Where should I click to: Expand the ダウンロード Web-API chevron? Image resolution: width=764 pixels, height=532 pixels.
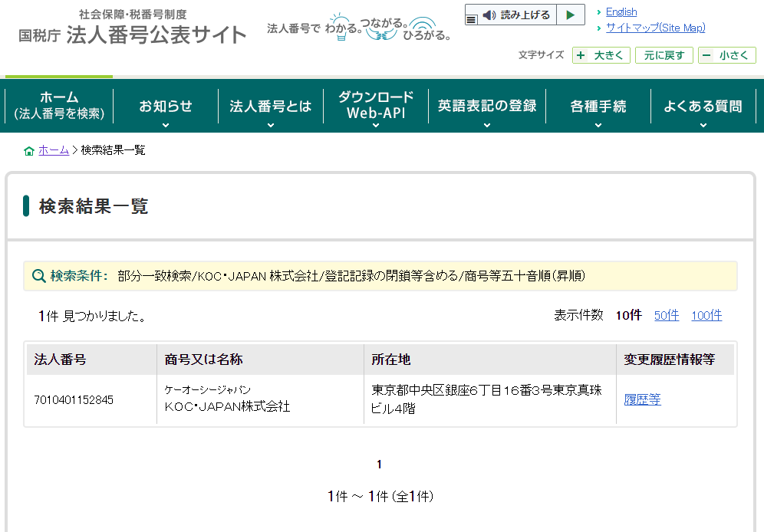[x=376, y=125]
